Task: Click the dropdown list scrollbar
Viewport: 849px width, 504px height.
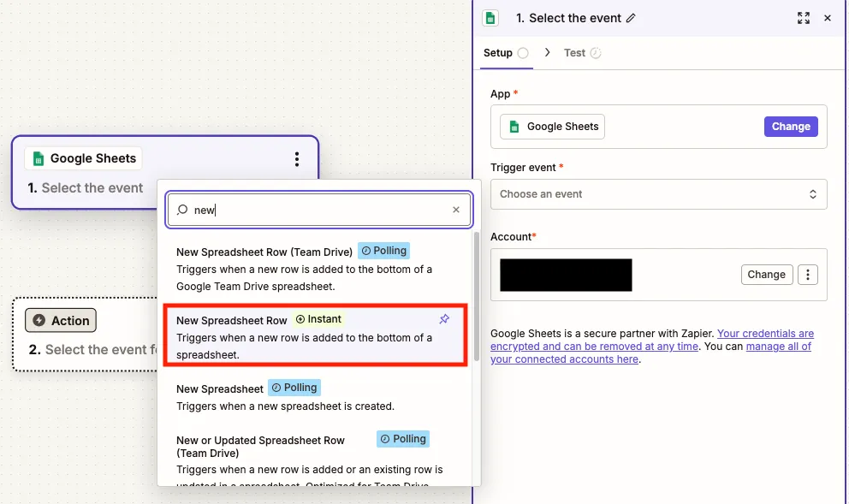Action: click(477, 297)
